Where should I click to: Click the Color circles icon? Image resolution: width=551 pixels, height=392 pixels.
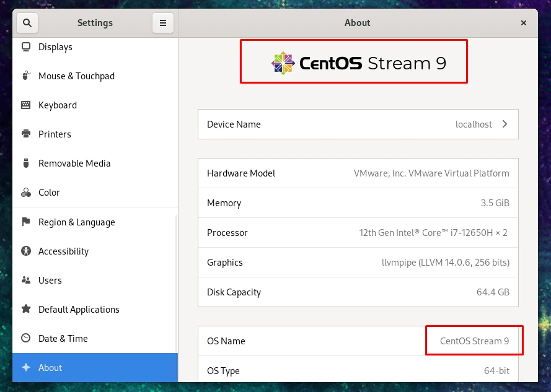[x=26, y=192]
